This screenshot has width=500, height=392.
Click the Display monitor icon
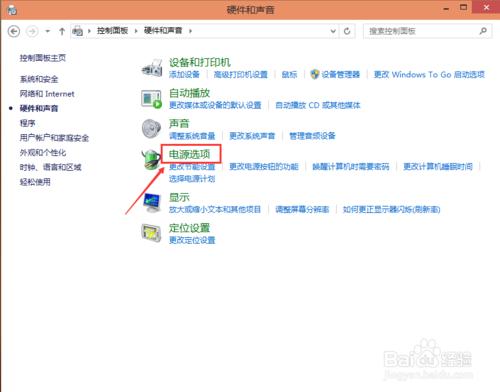coord(152,203)
